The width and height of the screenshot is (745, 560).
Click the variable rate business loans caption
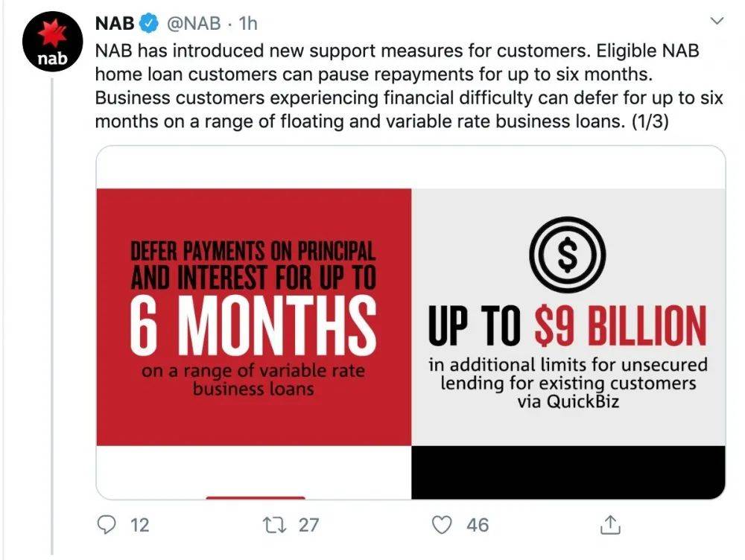click(253, 379)
